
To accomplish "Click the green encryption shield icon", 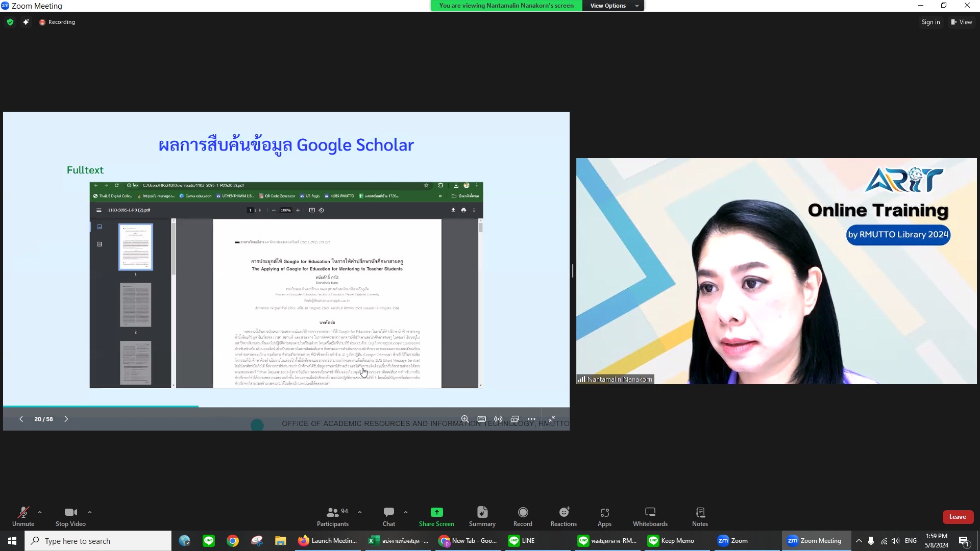I will coord(10,22).
